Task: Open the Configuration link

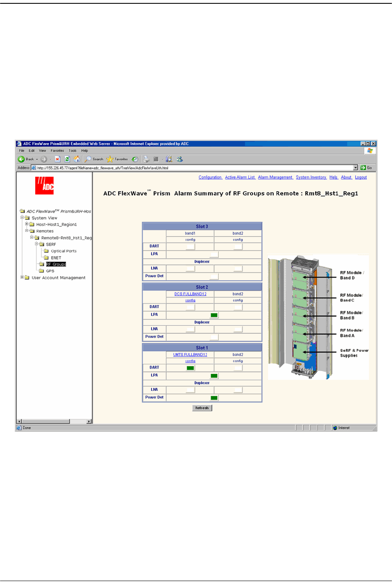Action: tap(210, 177)
